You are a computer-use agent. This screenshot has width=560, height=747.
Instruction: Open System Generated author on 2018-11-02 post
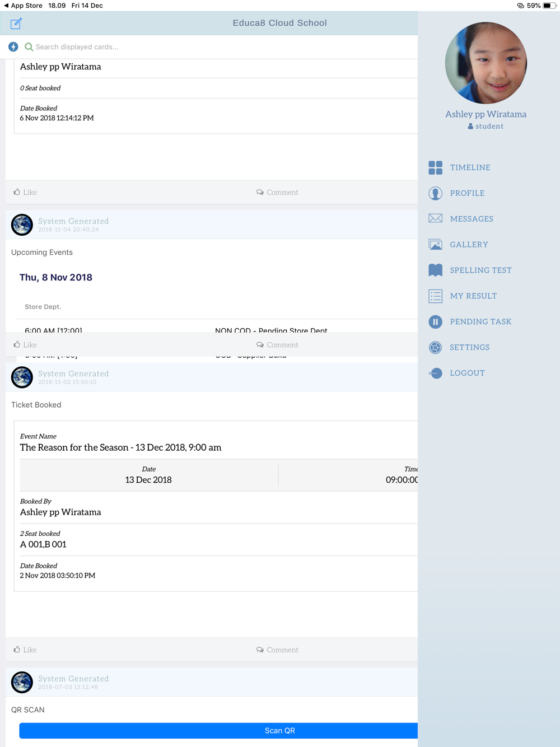[x=73, y=373]
